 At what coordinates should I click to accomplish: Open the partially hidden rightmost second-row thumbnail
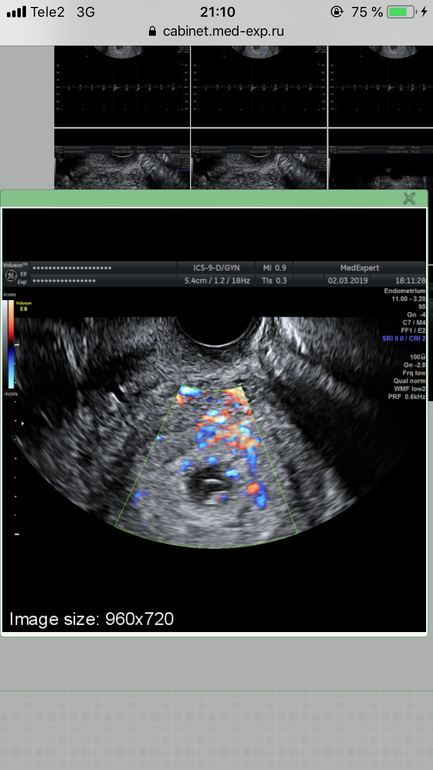click(380, 160)
